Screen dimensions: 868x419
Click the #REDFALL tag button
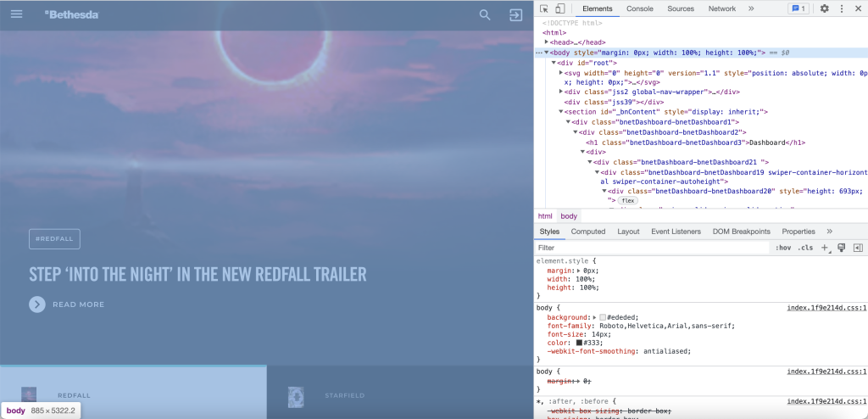pyautogui.click(x=55, y=239)
